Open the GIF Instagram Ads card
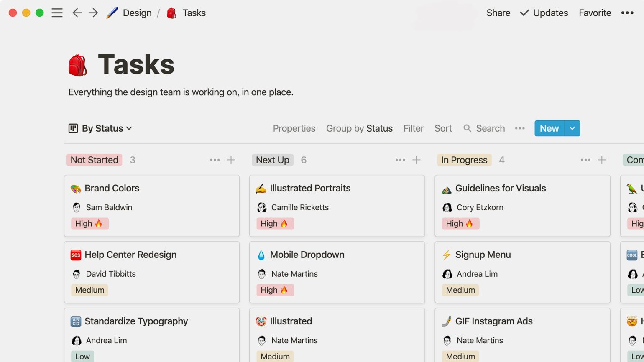644x362 pixels. [522, 335]
